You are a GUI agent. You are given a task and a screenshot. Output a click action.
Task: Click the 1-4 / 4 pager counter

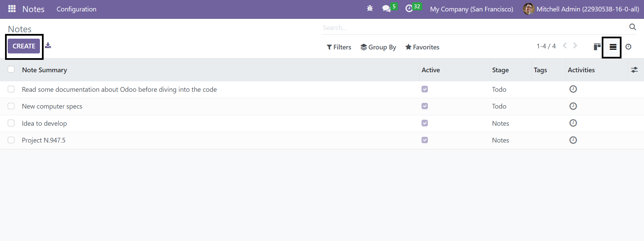tap(546, 46)
